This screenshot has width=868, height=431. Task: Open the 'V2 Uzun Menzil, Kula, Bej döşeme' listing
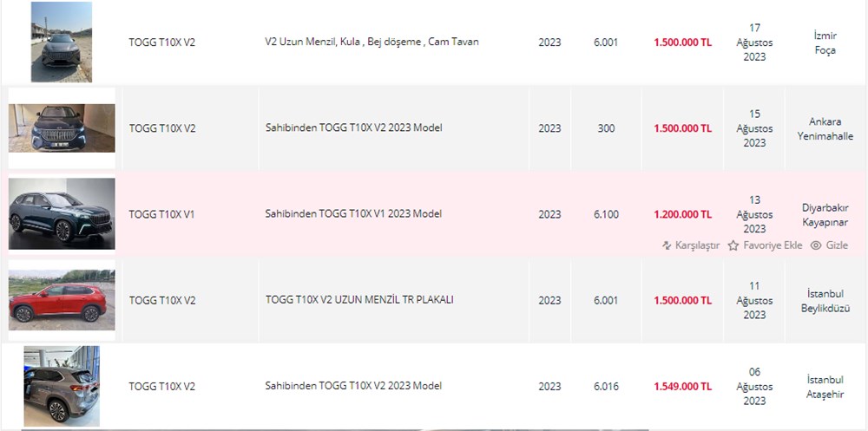click(x=372, y=42)
